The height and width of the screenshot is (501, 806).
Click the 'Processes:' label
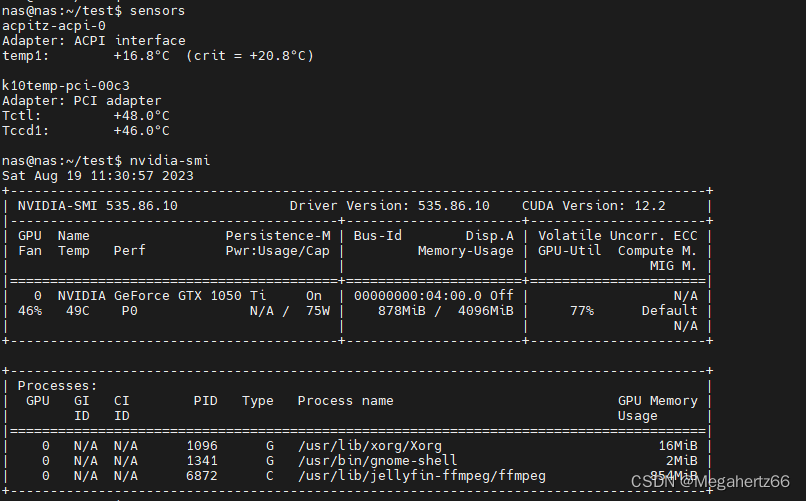(x=58, y=386)
